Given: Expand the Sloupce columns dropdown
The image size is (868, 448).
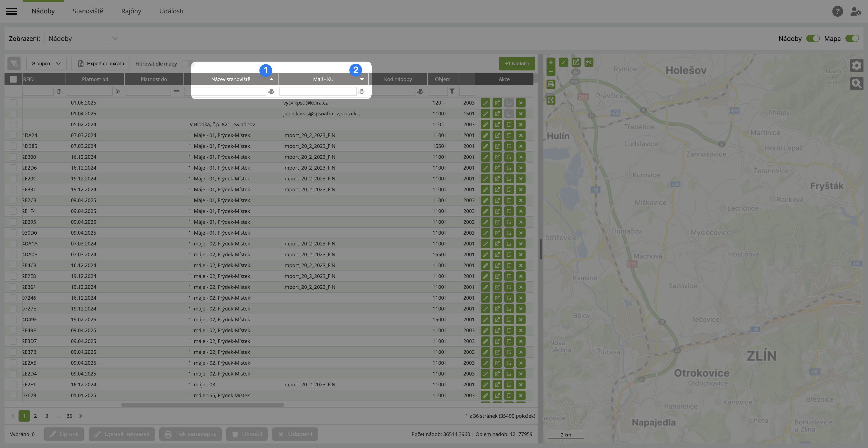Looking at the screenshot, I should click(46, 64).
